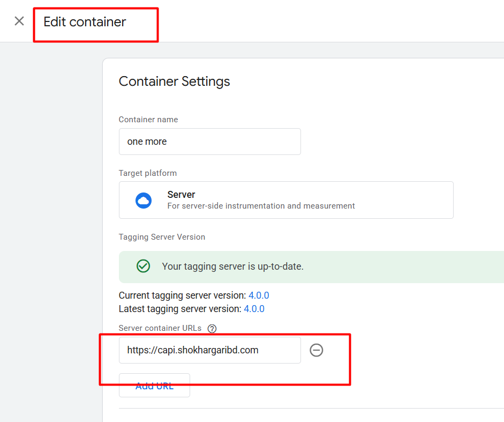Open the latest tagging server version 4.0.0 link

[254, 309]
